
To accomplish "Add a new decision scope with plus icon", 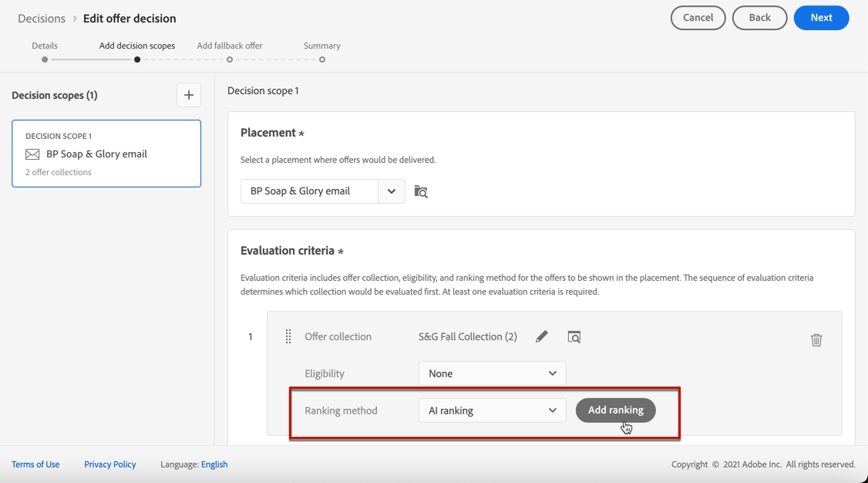I will [x=189, y=95].
